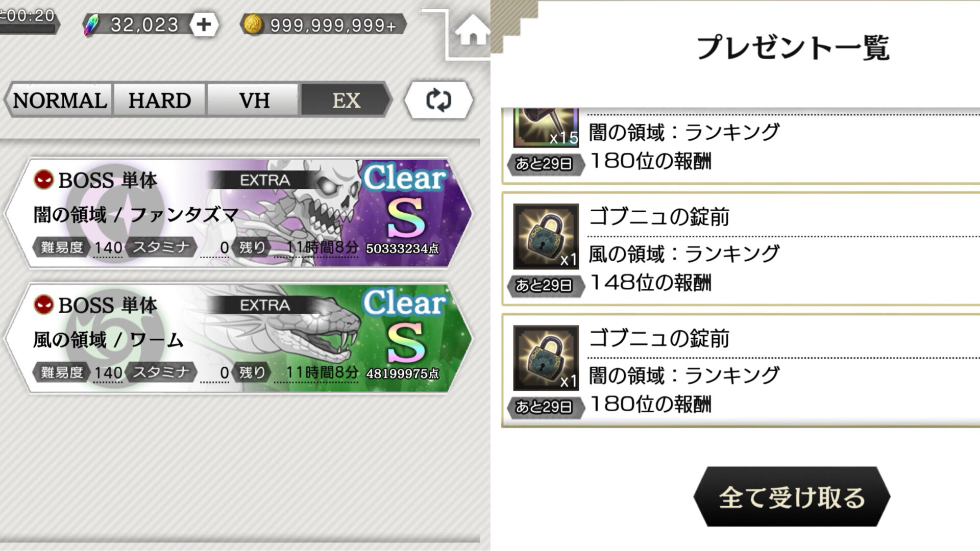Screen dimensions: 980x551
Task: Tap the red boss face icon on ワーム
Action: (x=44, y=304)
